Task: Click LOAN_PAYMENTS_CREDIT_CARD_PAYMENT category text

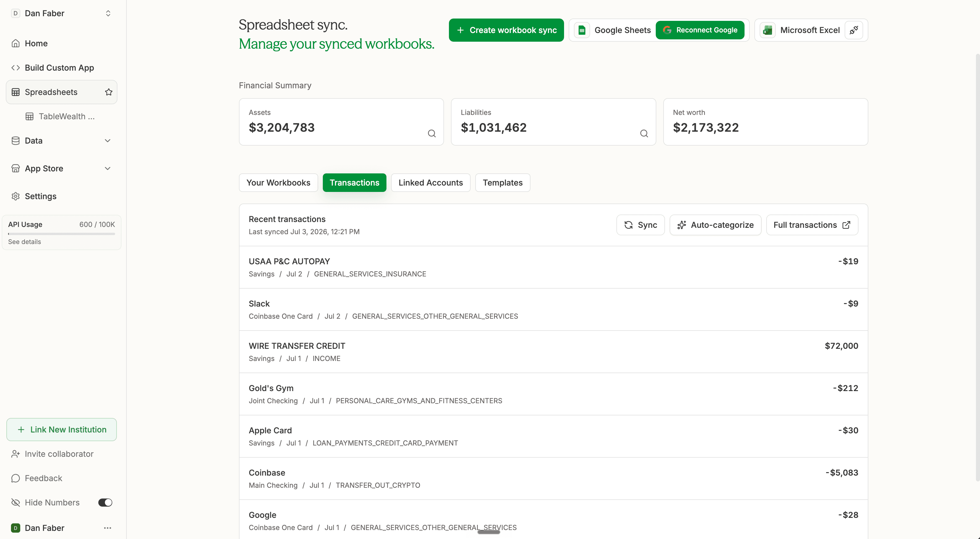Action: [x=385, y=443]
